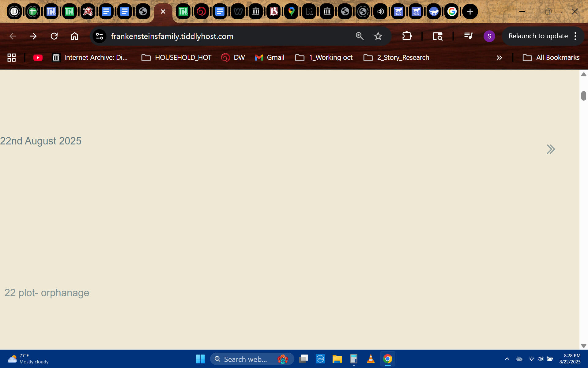Go to the home page

(74, 36)
